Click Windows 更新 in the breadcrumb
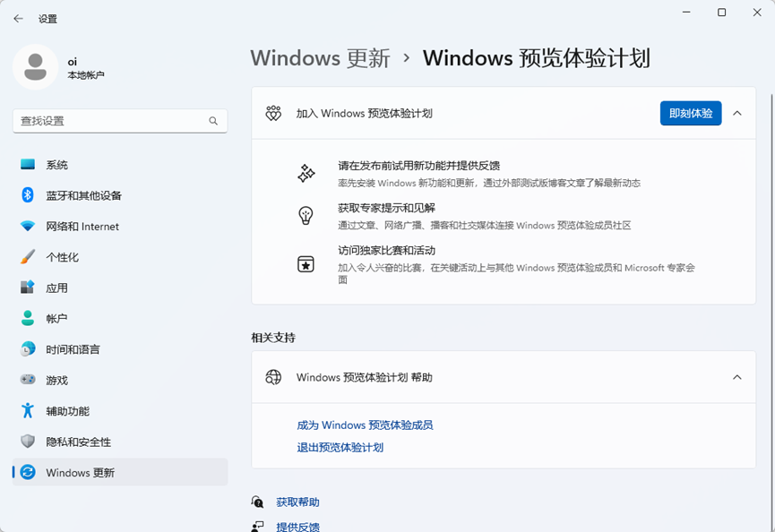Viewport: 775px width, 532px height. 320,58
